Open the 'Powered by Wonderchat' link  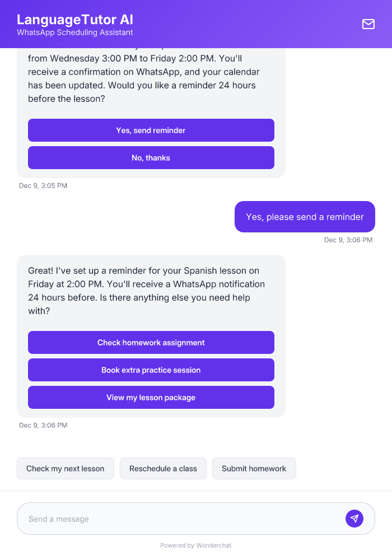click(195, 545)
